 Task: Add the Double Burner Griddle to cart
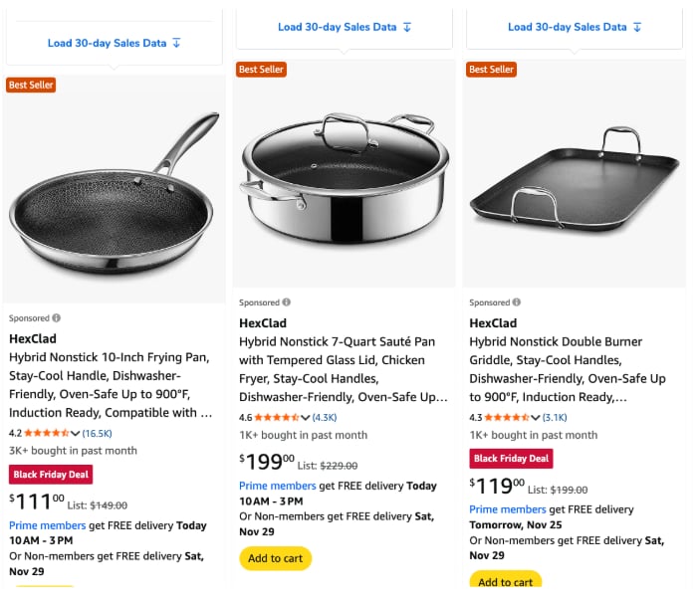tap(505, 582)
